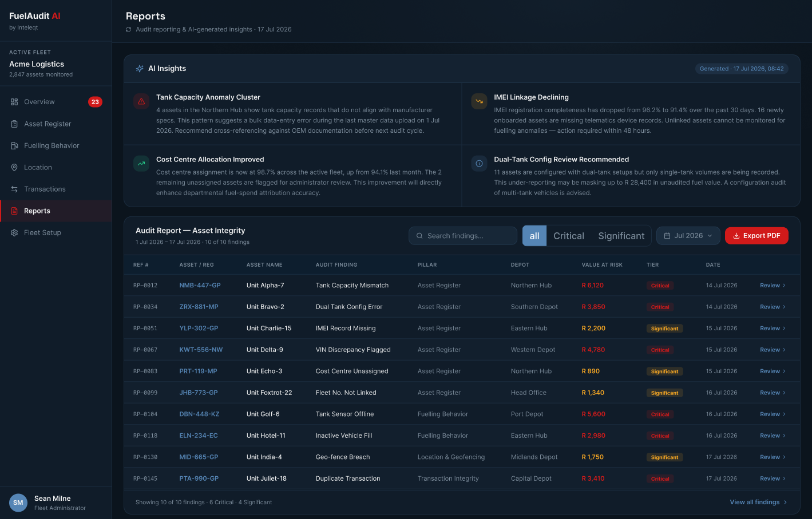Click the ASSET / REG column header

(196, 265)
